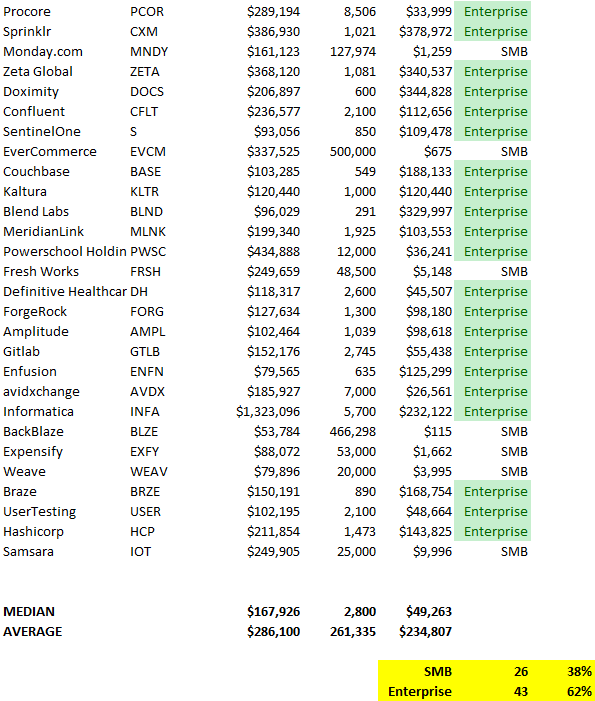Select the yellow SMB summary cell

click(x=438, y=671)
